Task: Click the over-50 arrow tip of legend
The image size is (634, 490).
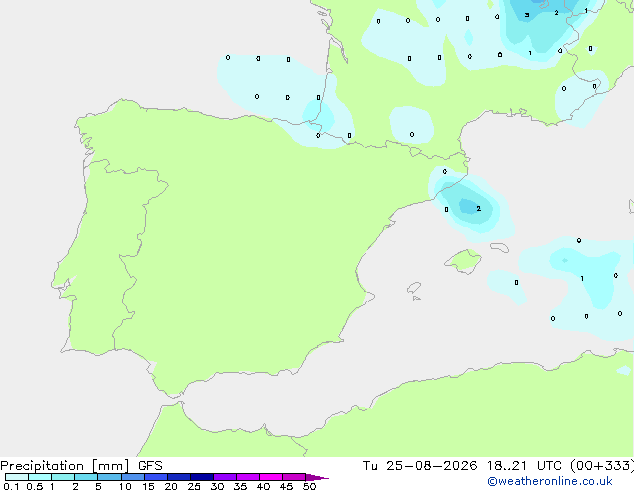Action: [317, 477]
